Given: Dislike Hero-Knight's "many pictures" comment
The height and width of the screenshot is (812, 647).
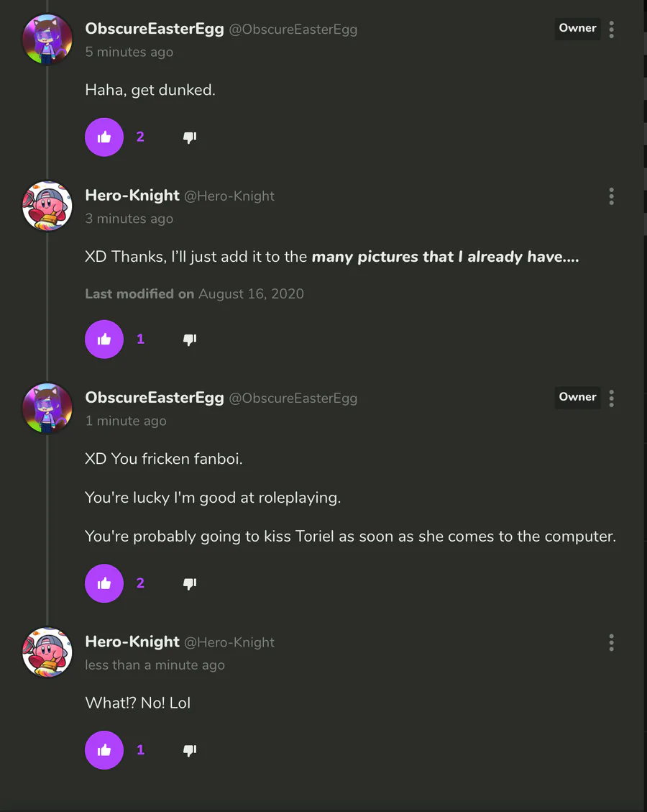Looking at the screenshot, I should coord(190,339).
